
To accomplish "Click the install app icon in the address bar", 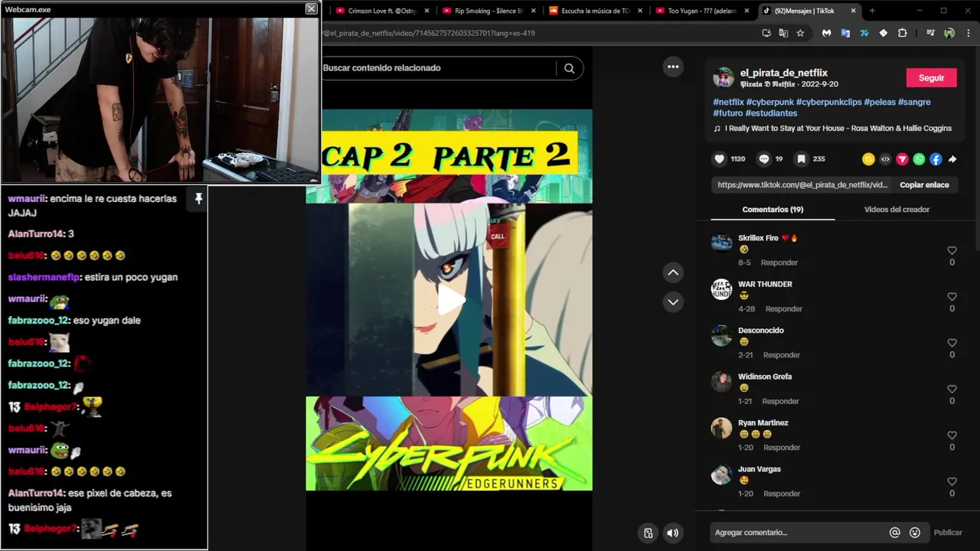I will point(766,33).
